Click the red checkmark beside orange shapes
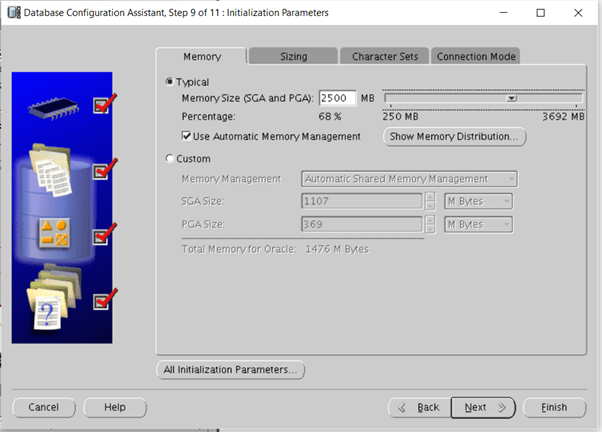 point(104,236)
